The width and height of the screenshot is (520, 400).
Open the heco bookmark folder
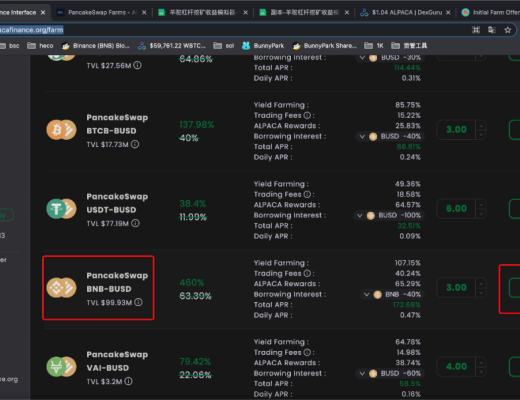tap(40, 46)
